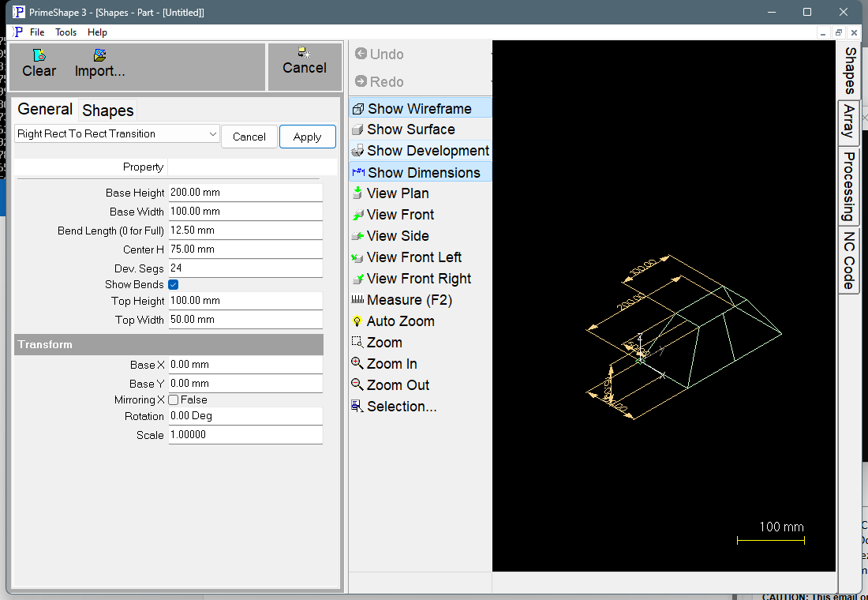
Task: Click the Top Height value field
Action: click(x=245, y=301)
